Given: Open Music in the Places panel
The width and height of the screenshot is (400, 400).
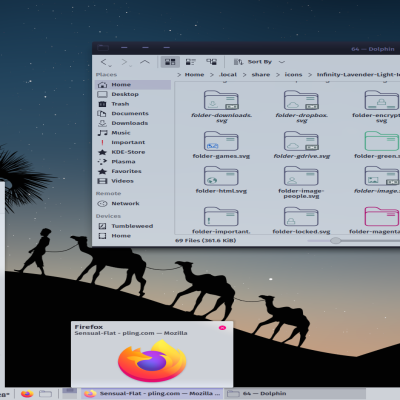Looking at the screenshot, I should pyautogui.click(x=133, y=133).
